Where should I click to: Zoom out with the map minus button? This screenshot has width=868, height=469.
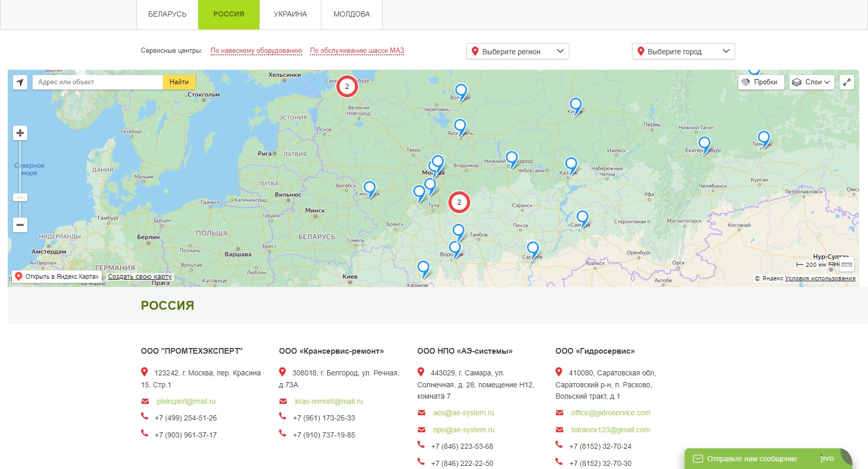coord(20,225)
